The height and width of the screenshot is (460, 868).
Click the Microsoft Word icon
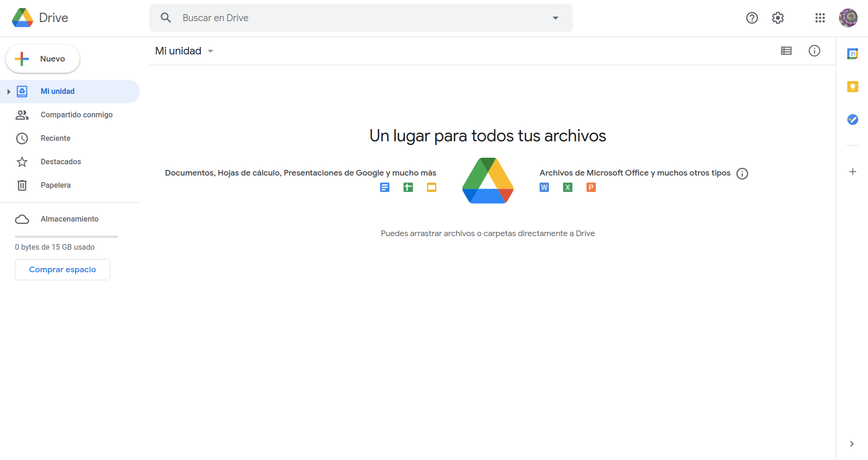point(544,188)
